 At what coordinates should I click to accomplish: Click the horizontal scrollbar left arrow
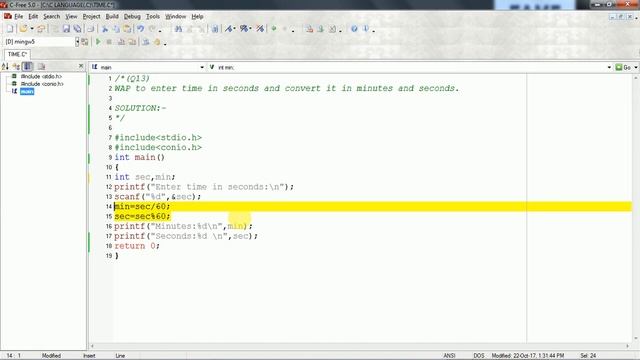[x=92, y=346]
